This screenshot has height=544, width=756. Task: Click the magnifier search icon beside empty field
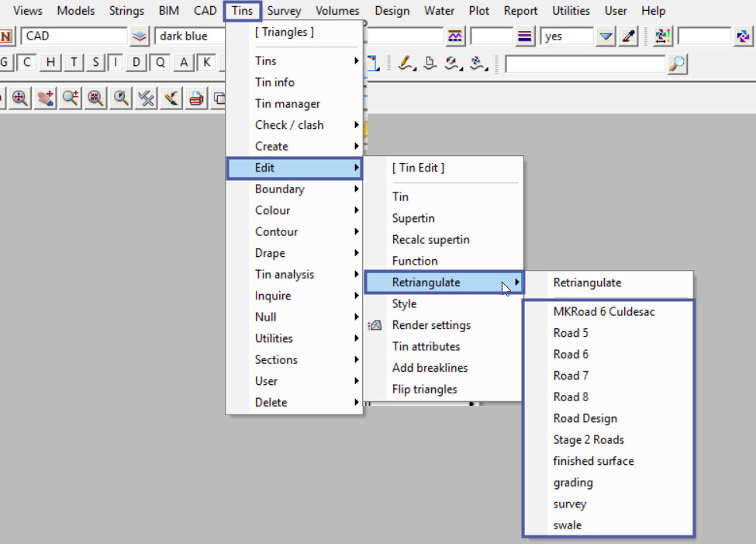677,64
